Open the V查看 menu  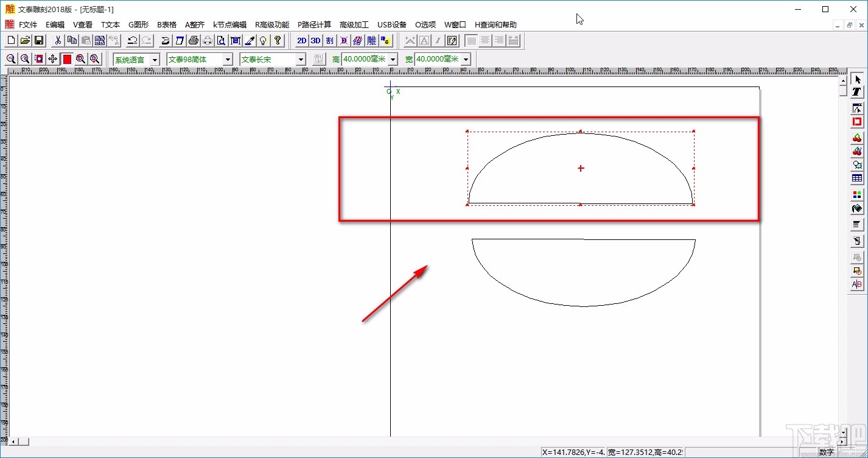[83, 25]
